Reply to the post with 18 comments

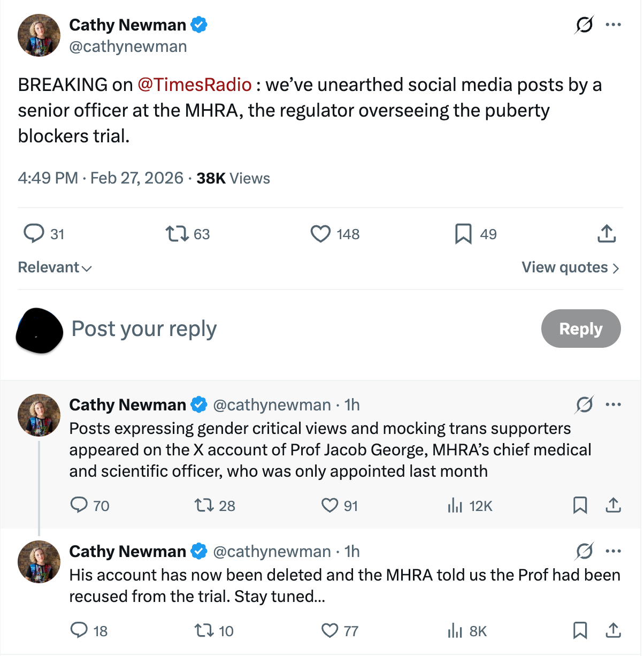[x=79, y=630]
